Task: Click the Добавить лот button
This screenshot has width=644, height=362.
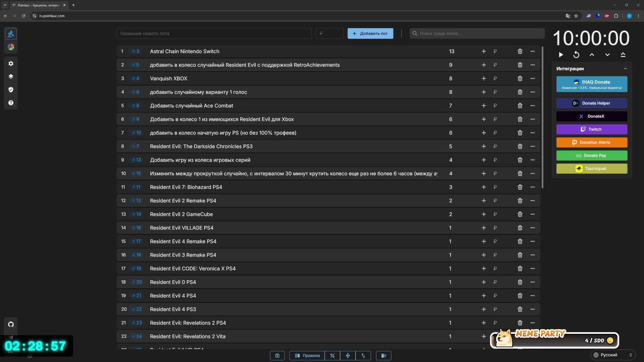Action: (x=370, y=34)
